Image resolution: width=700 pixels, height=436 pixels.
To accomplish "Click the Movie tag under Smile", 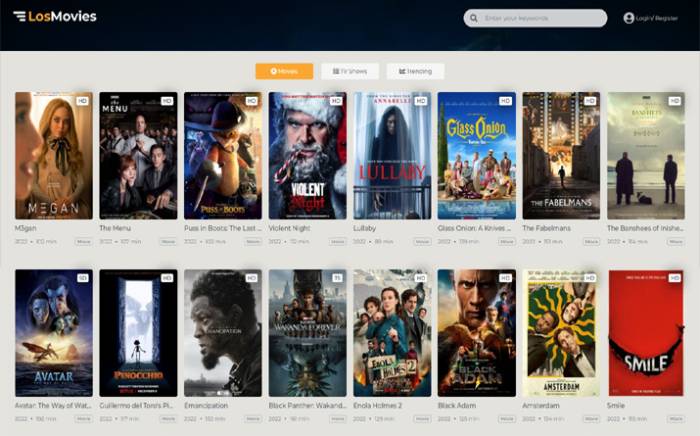I will [676, 419].
